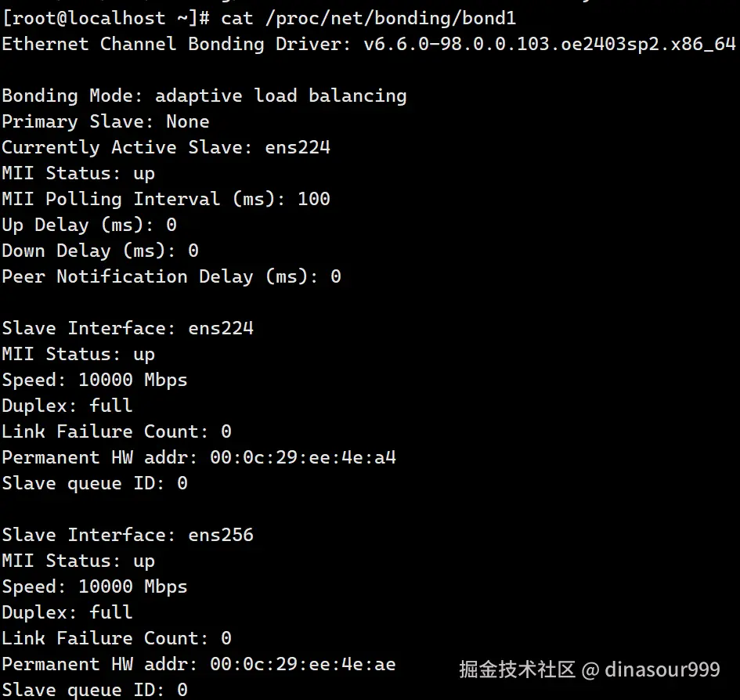Click Slave queue ID under ens224
Image resolution: width=740 pixels, height=700 pixels.
(94, 483)
